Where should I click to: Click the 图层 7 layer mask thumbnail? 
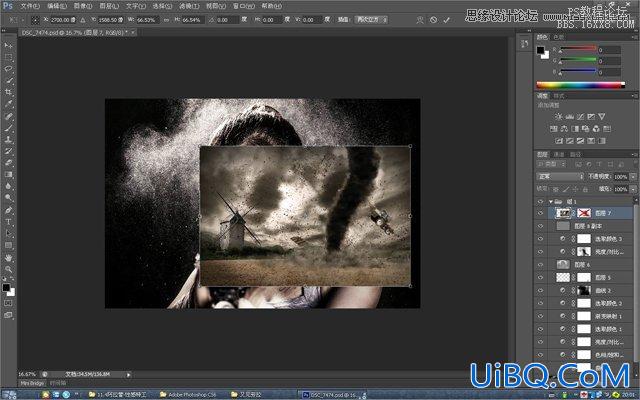584,213
